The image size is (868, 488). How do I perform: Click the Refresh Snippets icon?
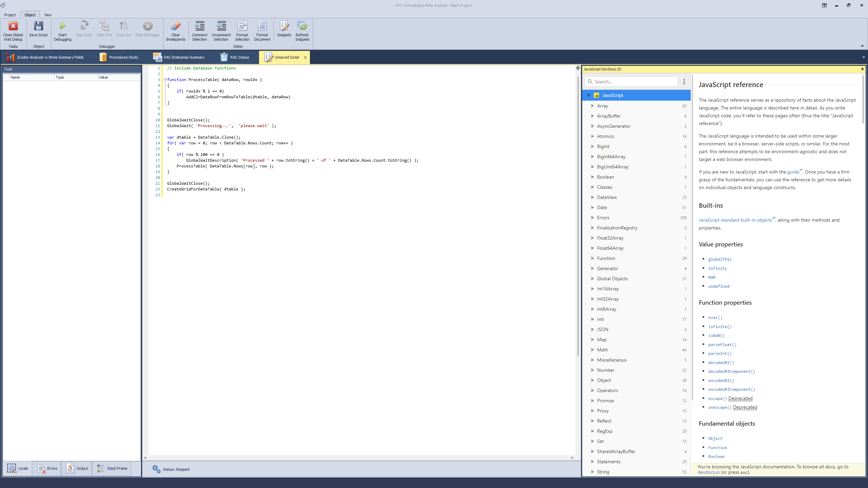(302, 26)
